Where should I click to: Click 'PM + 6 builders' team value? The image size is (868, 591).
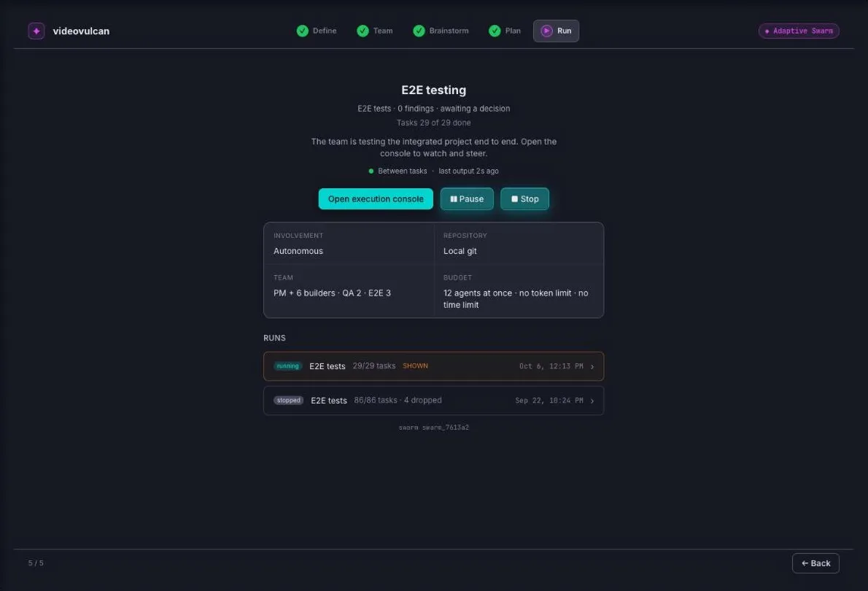coord(304,293)
